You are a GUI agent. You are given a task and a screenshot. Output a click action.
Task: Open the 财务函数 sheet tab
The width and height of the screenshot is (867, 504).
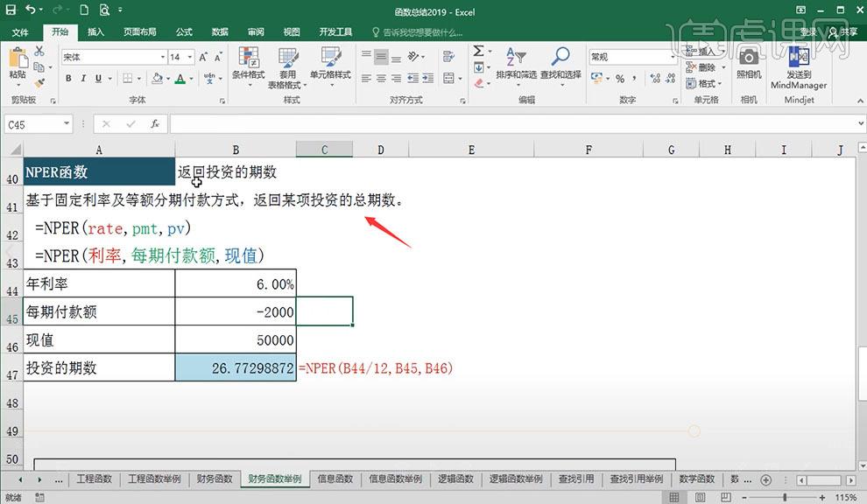click(x=215, y=479)
